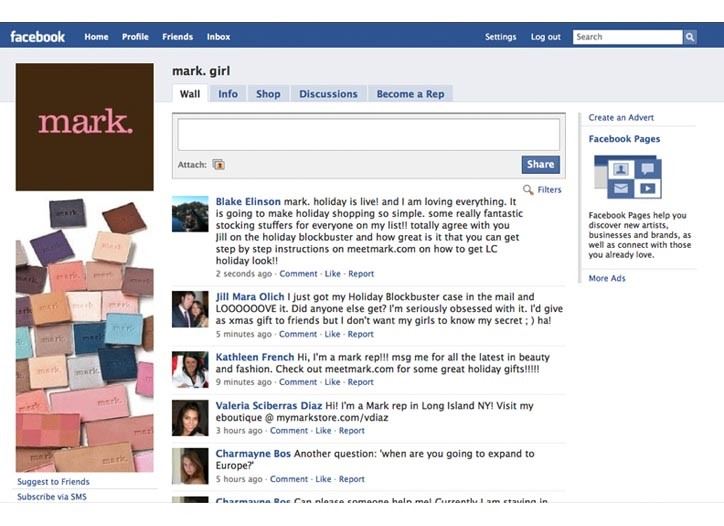Click Jill Mara Olich's profile picture

[190, 309]
